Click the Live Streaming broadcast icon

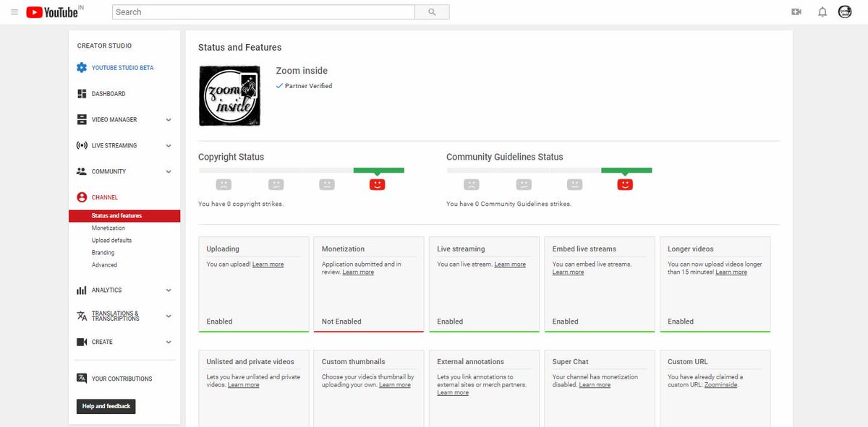pyautogui.click(x=82, y=146)
